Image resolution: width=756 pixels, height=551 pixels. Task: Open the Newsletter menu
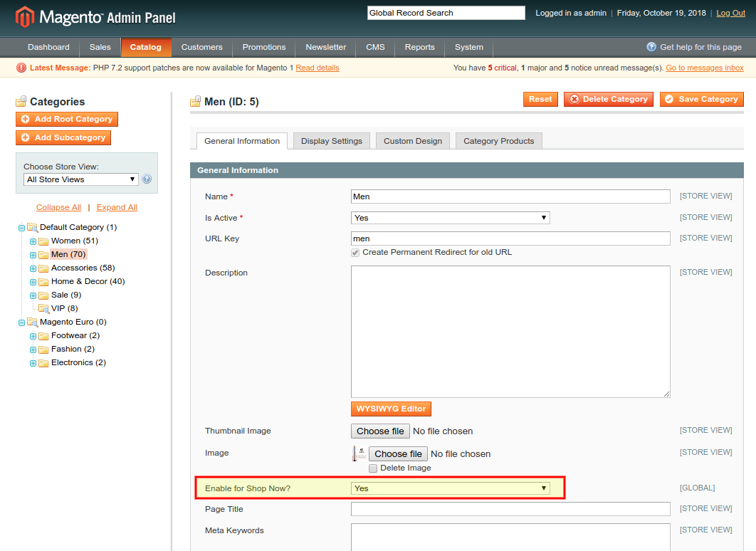326,47
